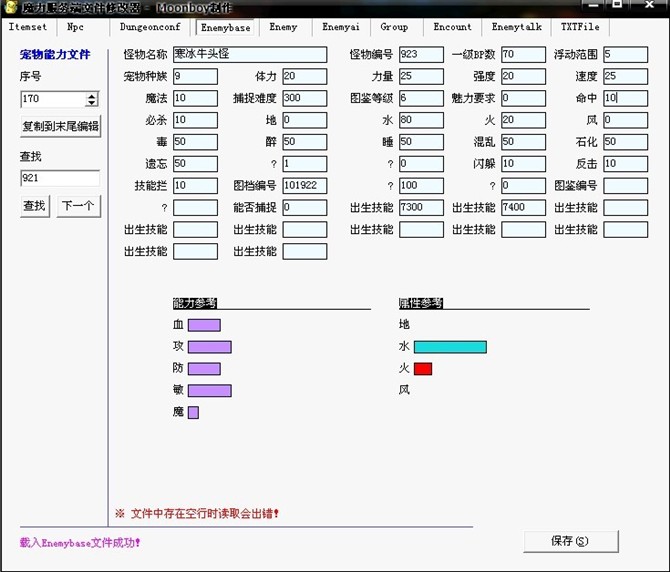The width and height of the screenshot is (670, 572).
Task: Open the Encount tab
Action: click(x=452, y=27)
